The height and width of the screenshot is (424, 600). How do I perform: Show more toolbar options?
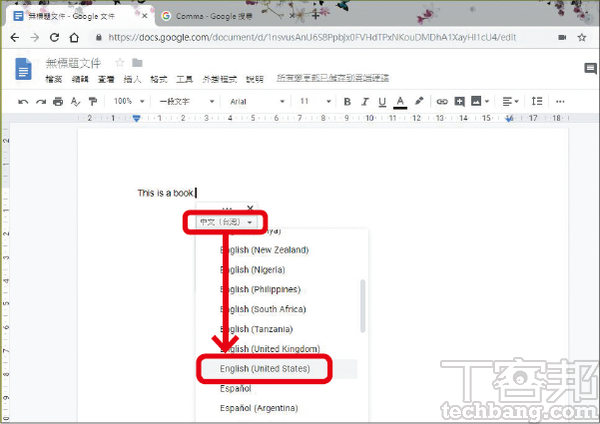point(560,101)
